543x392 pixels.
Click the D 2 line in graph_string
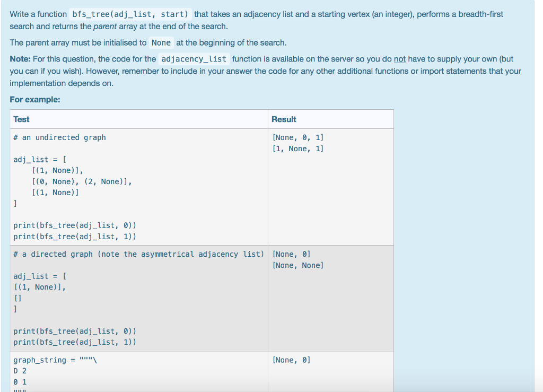pyautogui.click(x=17, y=370)
